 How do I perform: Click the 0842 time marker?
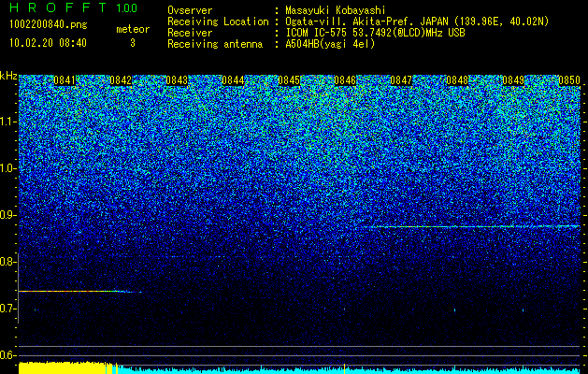click(x=121, y=80)
